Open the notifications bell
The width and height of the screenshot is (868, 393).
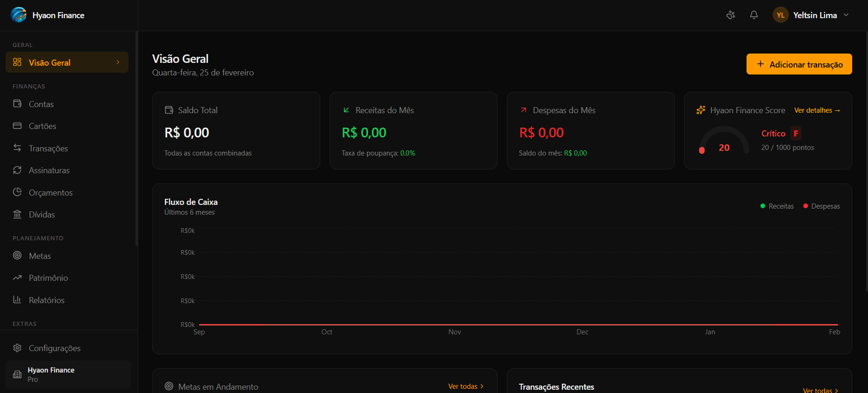coord(754,15)
